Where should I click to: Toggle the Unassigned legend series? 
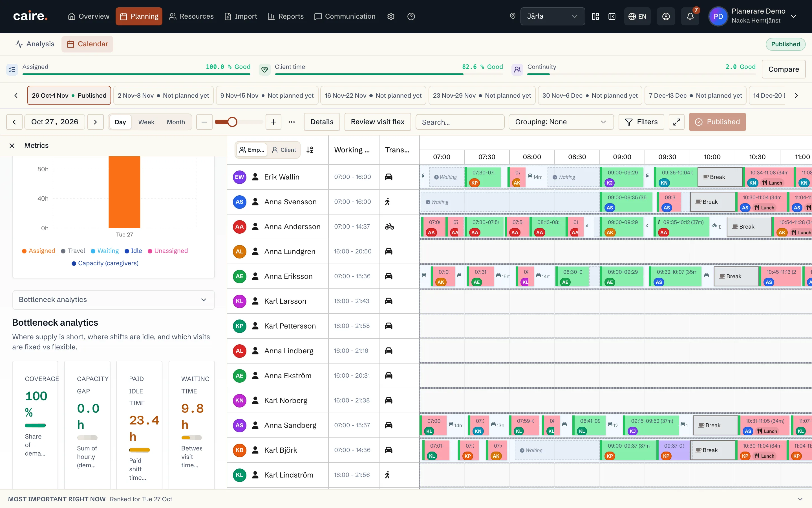coord(168,251)
